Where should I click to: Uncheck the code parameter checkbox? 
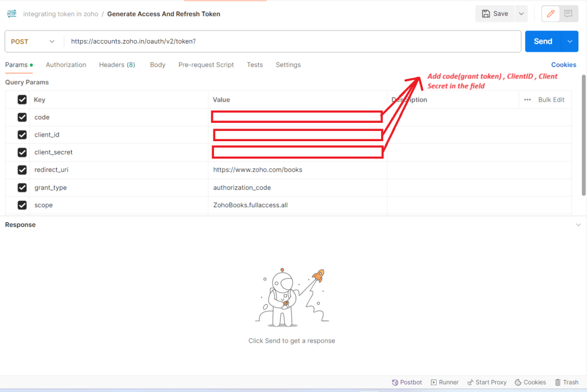(22, 117)
